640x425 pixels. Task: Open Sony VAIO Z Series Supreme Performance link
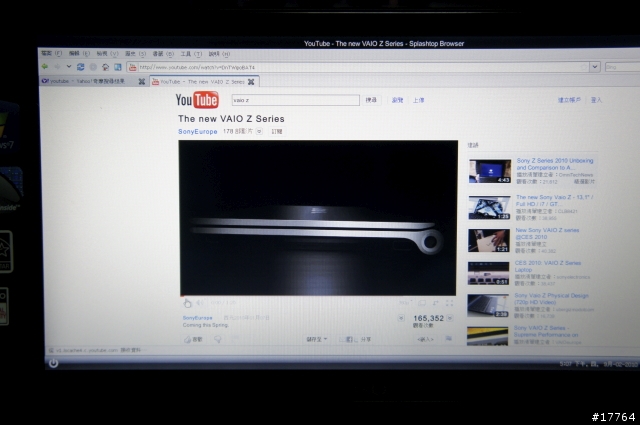(x=546, y=331)
